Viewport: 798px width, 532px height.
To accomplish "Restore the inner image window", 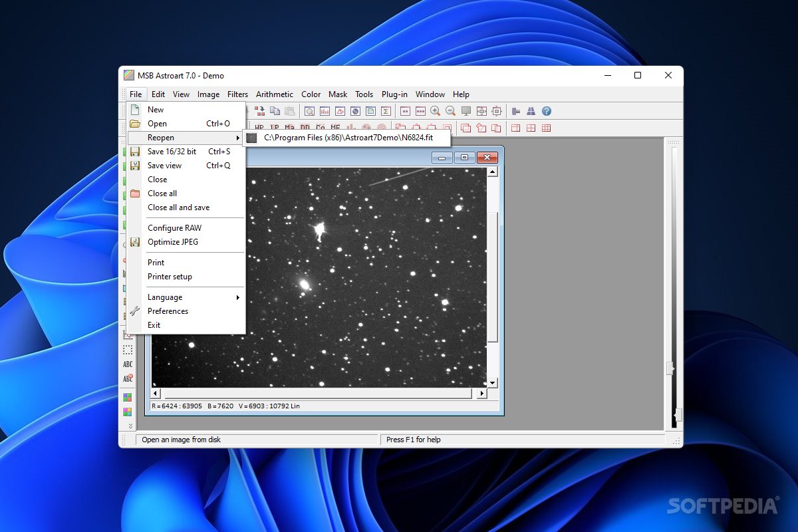I will pos(464,158).
